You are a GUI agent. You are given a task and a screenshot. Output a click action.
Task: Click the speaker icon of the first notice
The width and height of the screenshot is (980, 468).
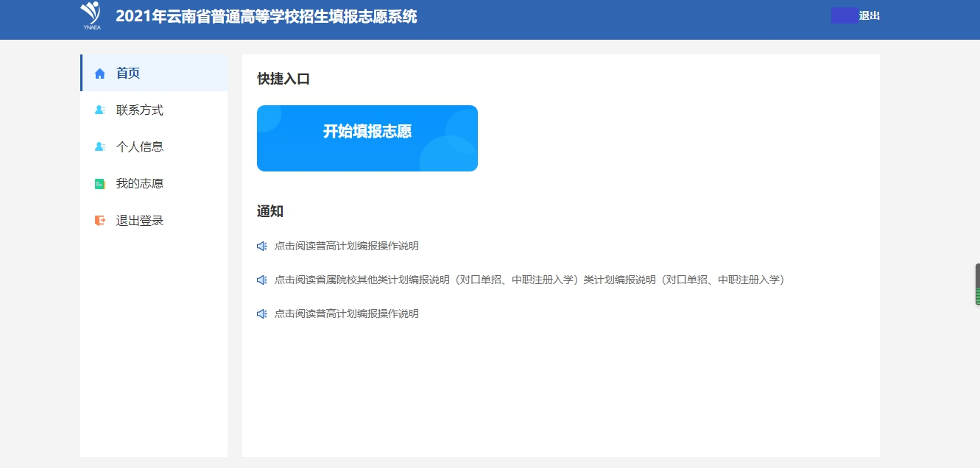pyautogui.click(x=261, y=247)
